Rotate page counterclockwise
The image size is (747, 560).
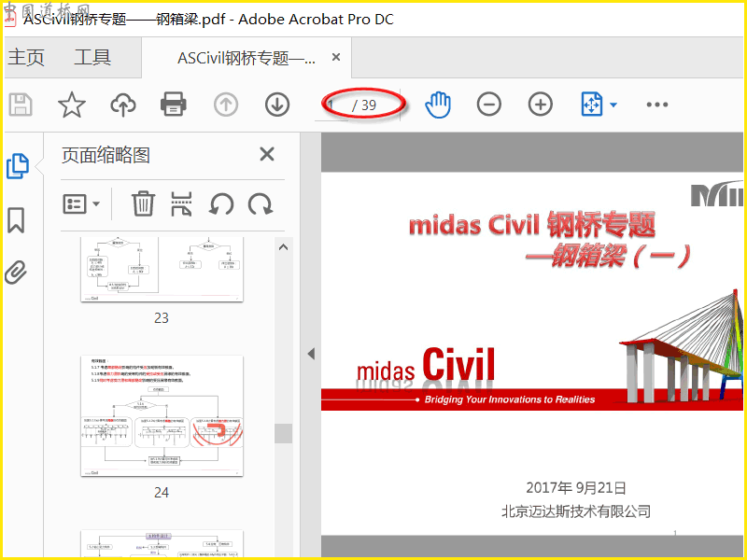click(221, 204)
